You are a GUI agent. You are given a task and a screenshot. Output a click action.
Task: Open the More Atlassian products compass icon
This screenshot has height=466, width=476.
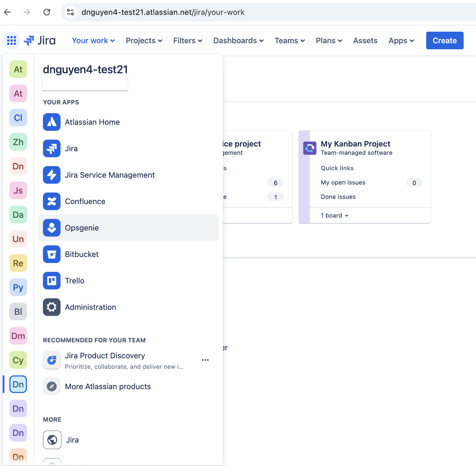(52, 386)
